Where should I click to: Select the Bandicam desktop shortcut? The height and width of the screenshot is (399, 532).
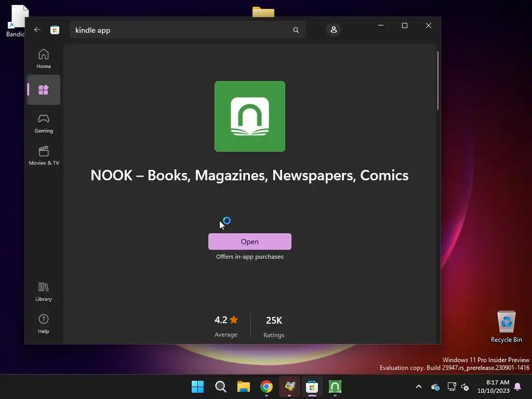tap(16, 21)
